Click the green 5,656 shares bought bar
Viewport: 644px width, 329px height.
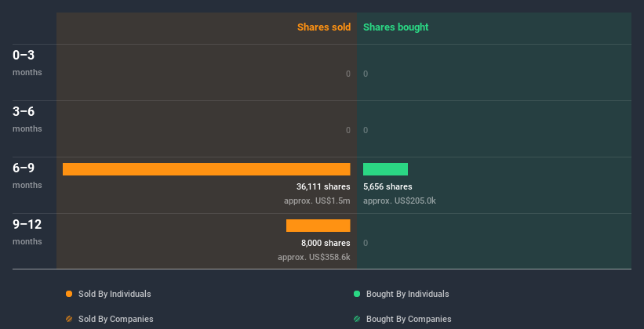coord(385,169)
